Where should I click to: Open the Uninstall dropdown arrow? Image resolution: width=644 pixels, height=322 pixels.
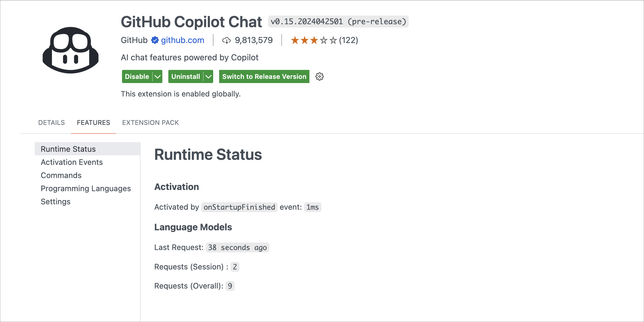[208, 76]
